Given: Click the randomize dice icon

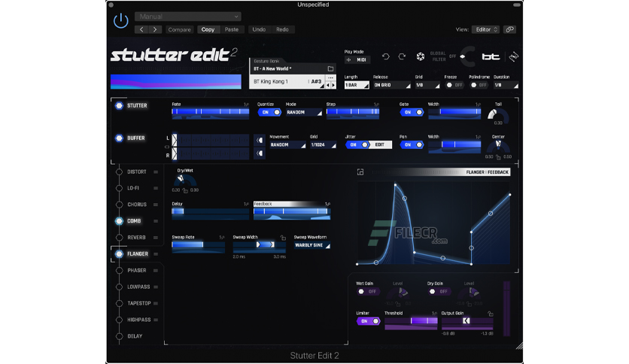Looking at the screenshot, I should click(420, 56).
